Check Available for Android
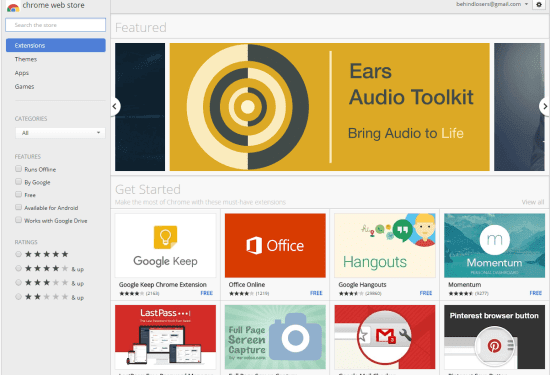The image size is (550, 375). point(19,207)
